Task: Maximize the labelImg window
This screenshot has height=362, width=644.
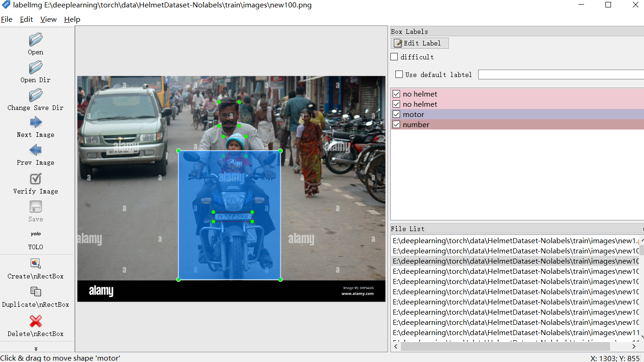Action: coord(608,5)
